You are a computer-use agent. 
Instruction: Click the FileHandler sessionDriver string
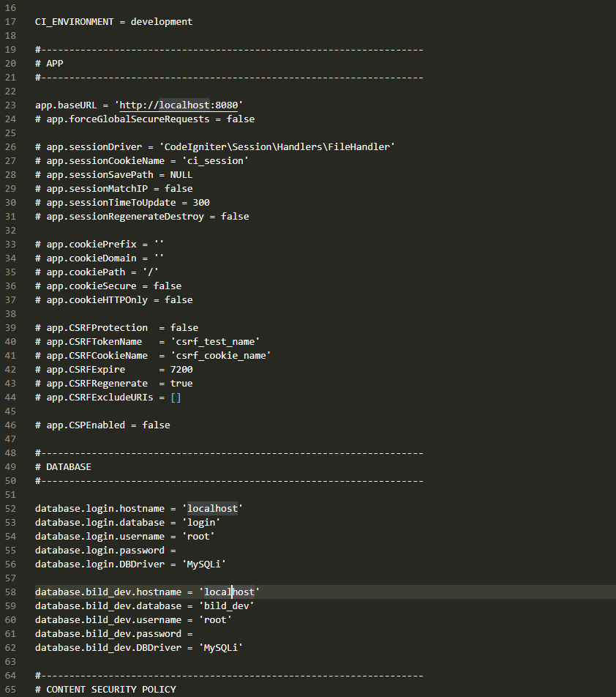point(277,147)
